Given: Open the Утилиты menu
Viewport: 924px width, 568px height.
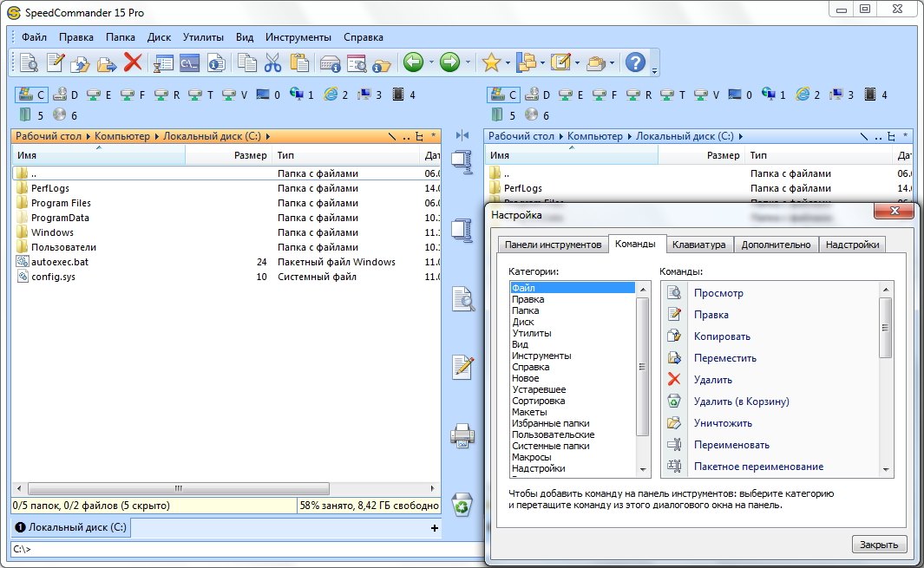Looking at the screenshot, I should (x=204, y=37).
